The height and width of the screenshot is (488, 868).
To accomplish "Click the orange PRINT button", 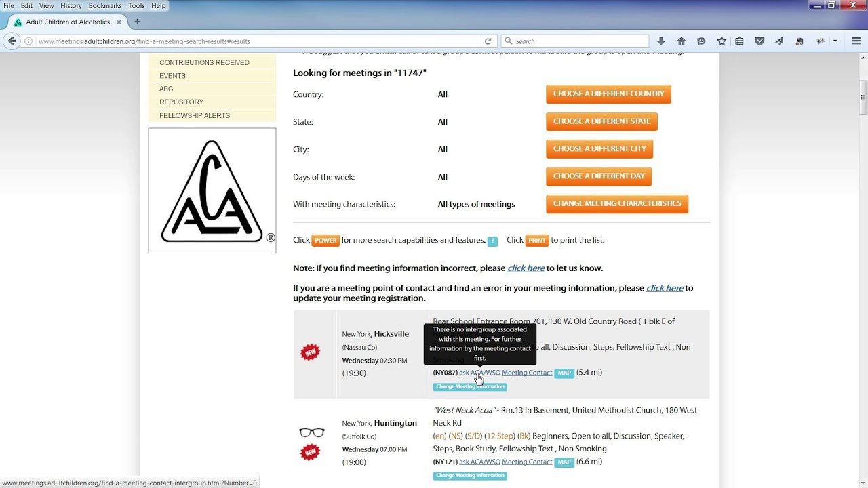I will 537,241.
